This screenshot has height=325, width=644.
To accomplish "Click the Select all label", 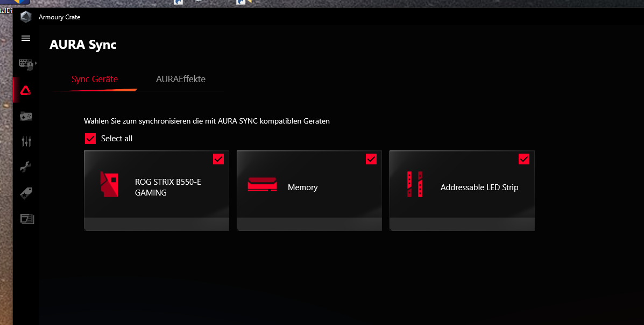I will pos(117,139).
